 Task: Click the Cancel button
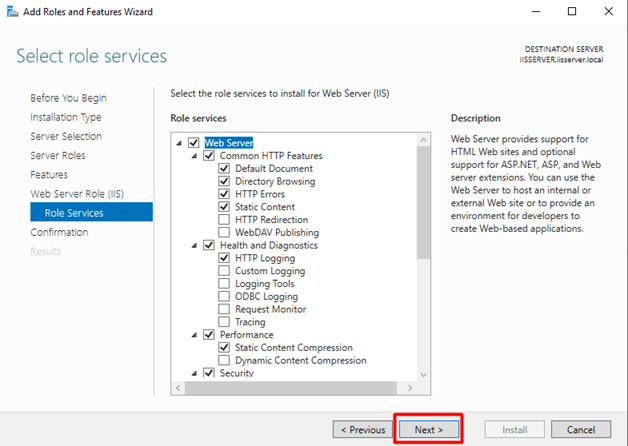click(581, 430)
